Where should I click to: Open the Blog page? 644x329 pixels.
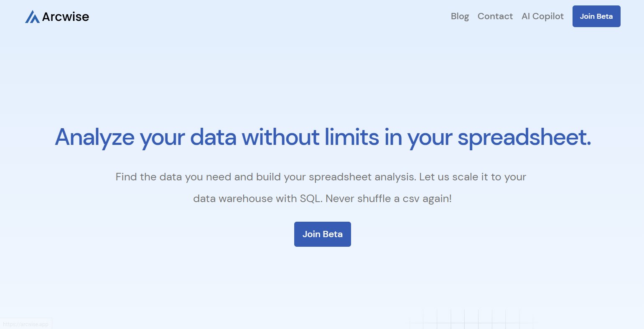460,16
